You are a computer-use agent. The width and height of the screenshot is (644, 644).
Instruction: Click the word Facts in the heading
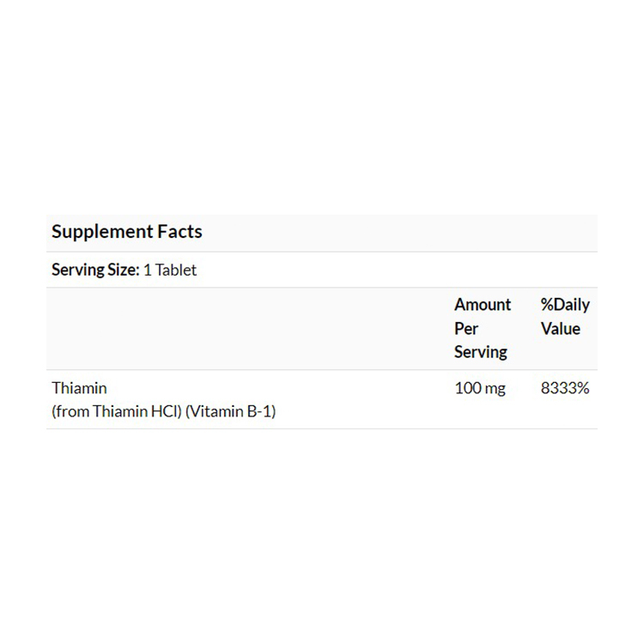pyautogui.click(x=180, y=232)
